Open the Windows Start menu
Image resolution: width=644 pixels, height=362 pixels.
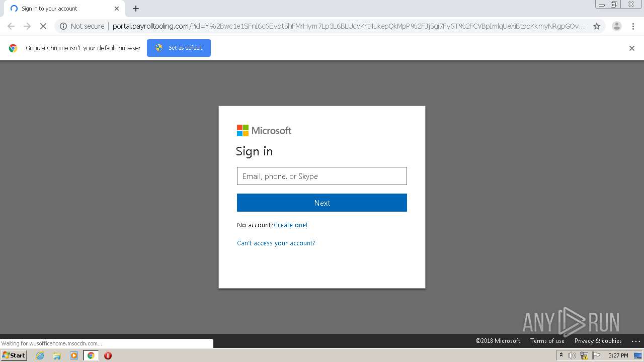coord(14,355)
